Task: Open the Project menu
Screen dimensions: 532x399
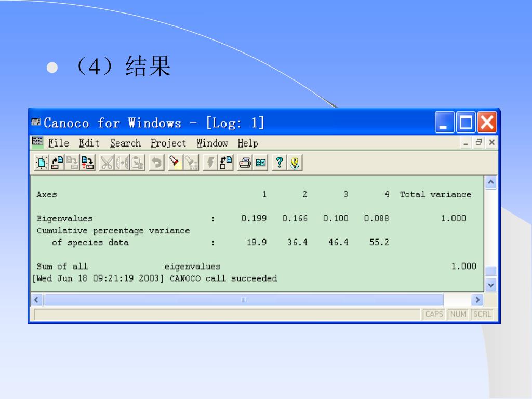Action: pyautogui.click(x=168, y=143)
